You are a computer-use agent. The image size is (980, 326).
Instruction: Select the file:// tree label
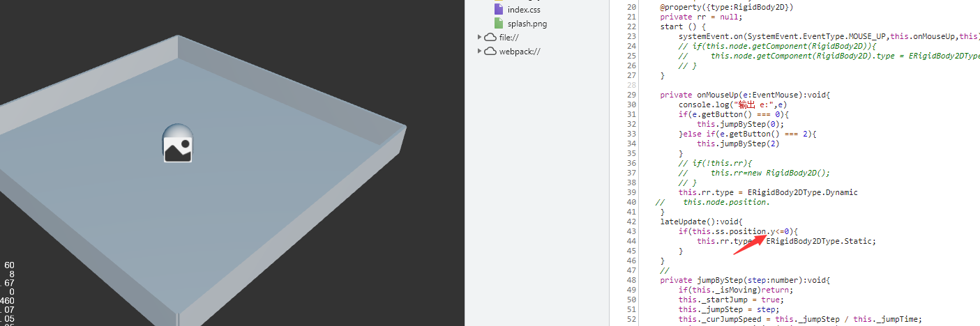coord(509,37)
